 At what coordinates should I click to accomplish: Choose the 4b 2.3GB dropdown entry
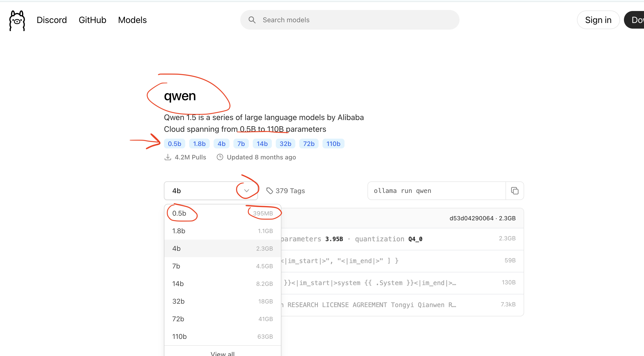[222, 249]
